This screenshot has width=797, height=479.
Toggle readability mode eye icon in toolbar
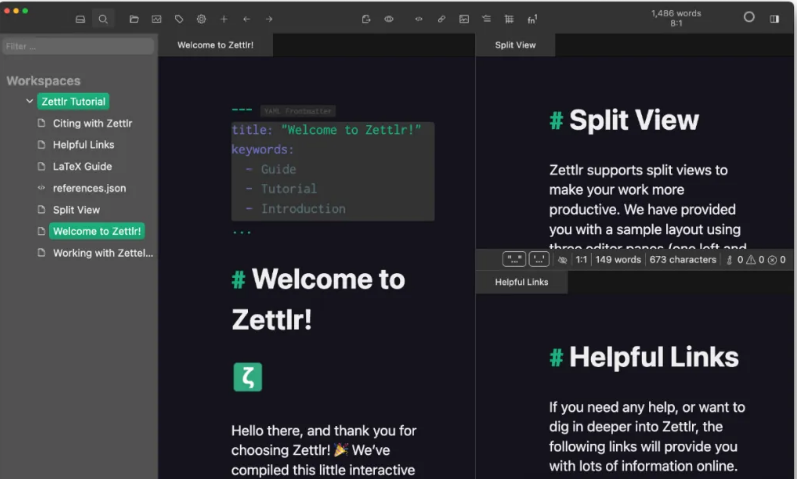coord(389,19)
